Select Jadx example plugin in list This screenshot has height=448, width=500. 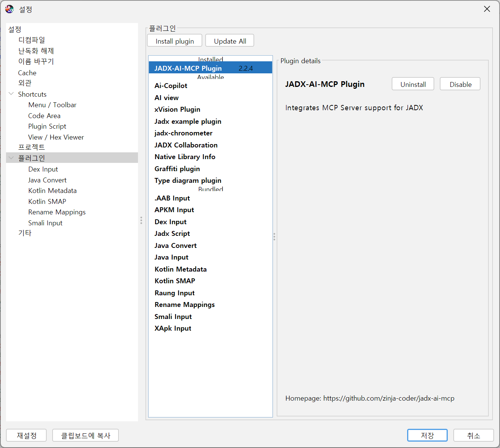tap(210, 121)
